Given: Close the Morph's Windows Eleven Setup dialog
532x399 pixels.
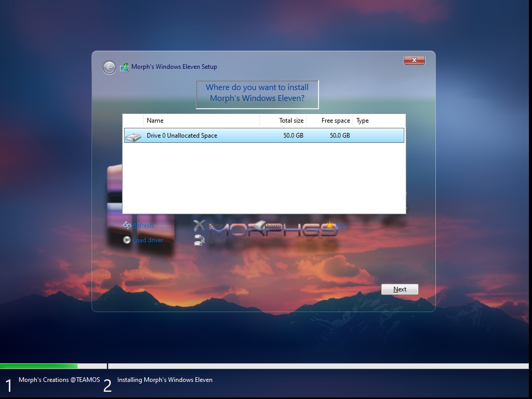Looking at the screenshot, I should pyautogui.click(x=414, y=60).
